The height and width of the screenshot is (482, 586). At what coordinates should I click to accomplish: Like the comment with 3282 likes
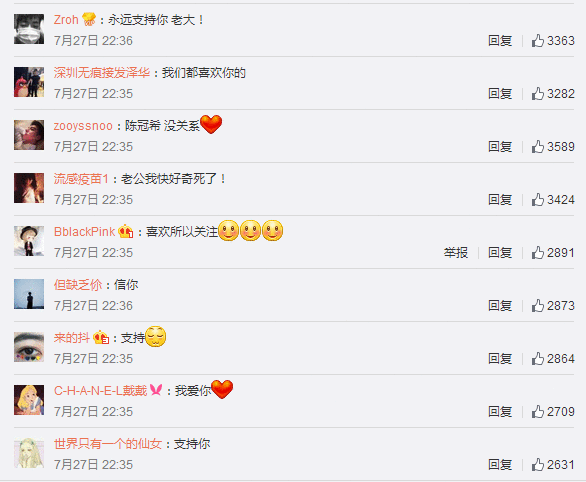[537, 93]
